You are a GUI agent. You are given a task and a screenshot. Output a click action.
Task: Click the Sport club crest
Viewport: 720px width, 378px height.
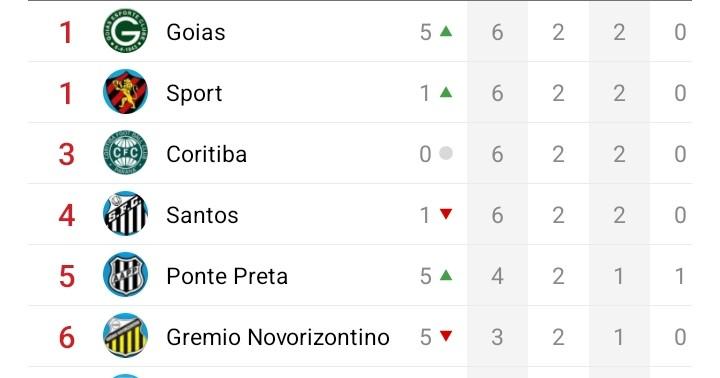pyautogui.click(x=125, y=92)
